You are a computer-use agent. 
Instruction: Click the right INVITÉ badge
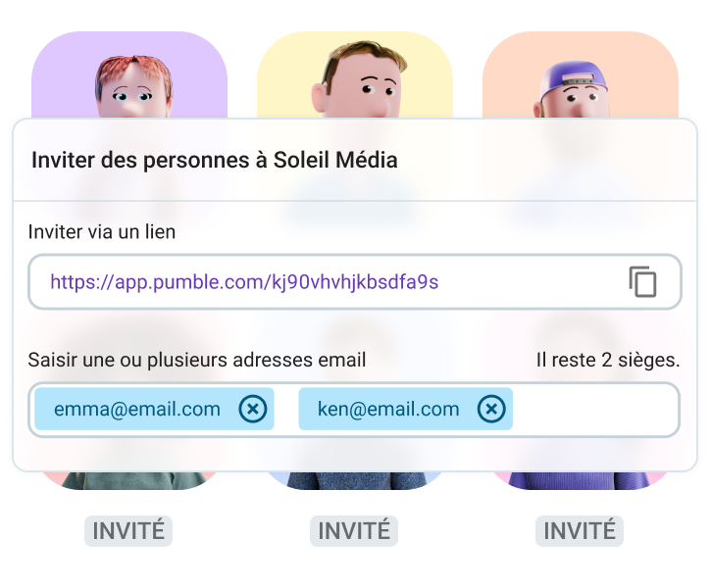[x=580, y=531]
